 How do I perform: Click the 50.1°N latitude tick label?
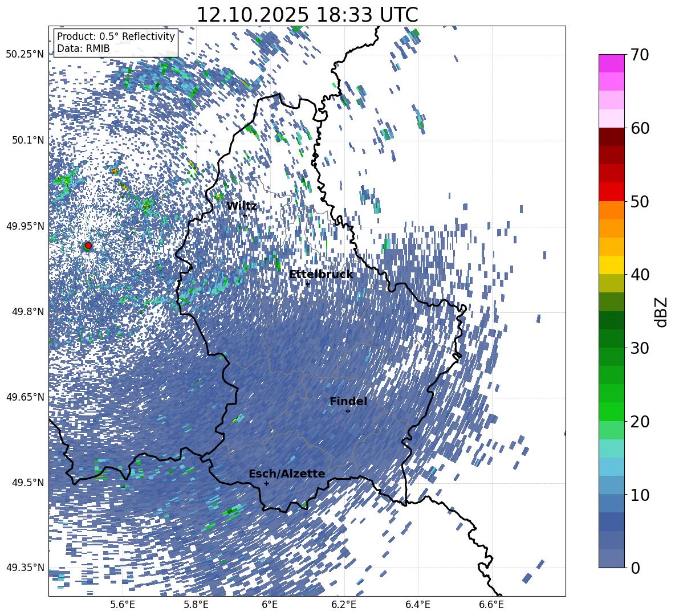[x=27, y=140]
